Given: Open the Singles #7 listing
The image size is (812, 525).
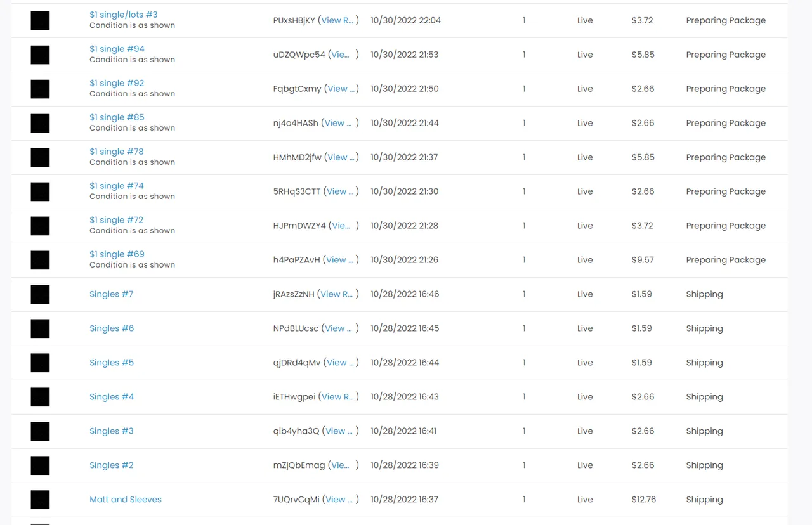Looking at the screenshot, I should 112,294.
